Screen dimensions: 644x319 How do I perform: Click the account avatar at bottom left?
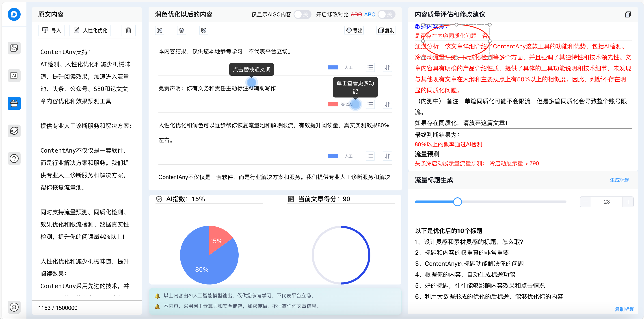[x=14, y=307]
